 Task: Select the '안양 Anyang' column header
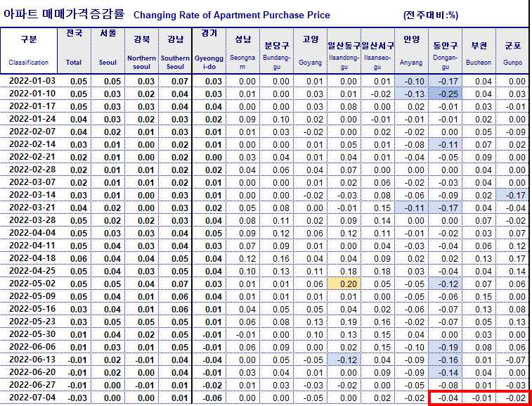click(412, 51)
